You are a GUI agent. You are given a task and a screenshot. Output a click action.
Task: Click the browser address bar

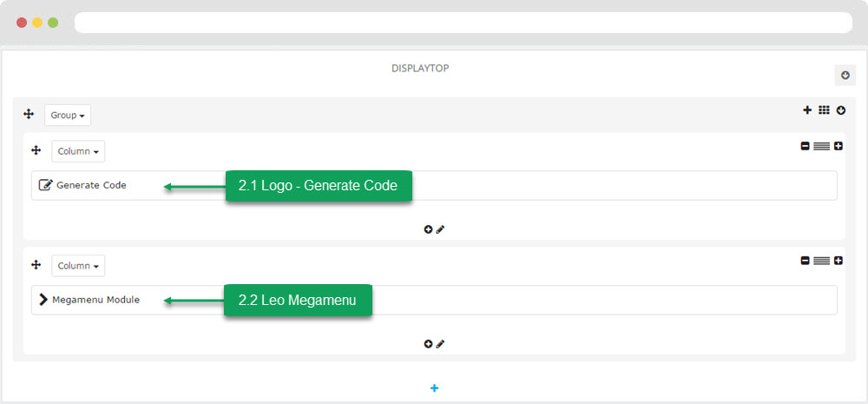[464, 23]
